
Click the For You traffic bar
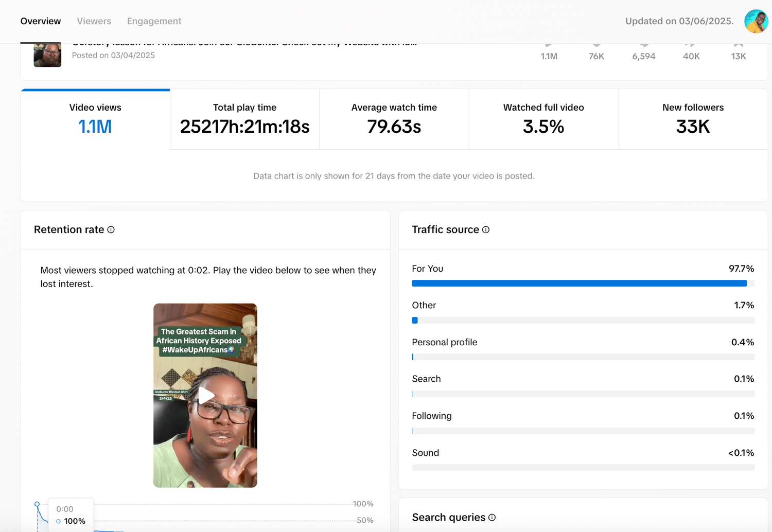tap(583, 283)
